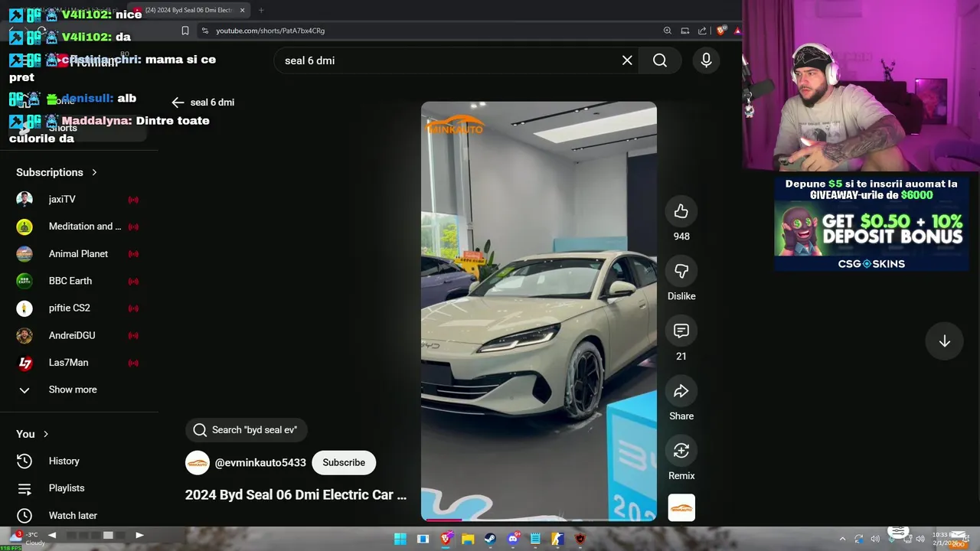Remix this short

pos(681,452)
